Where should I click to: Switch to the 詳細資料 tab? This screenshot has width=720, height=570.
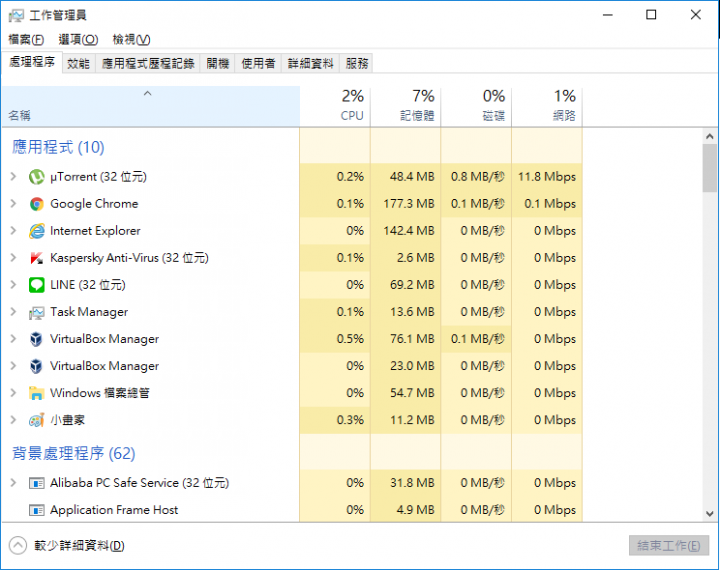310,63
